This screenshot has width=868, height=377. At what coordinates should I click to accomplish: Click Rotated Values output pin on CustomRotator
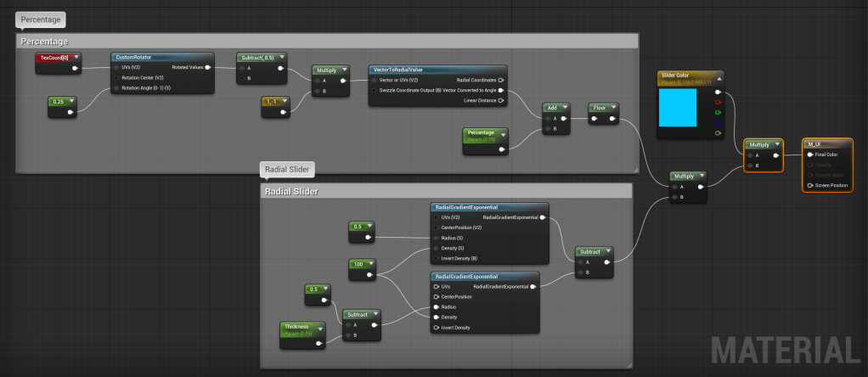point(208,68)
